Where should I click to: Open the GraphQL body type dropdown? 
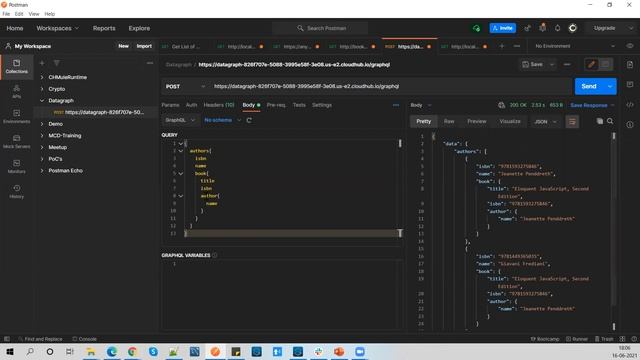(x=180, y=120)
